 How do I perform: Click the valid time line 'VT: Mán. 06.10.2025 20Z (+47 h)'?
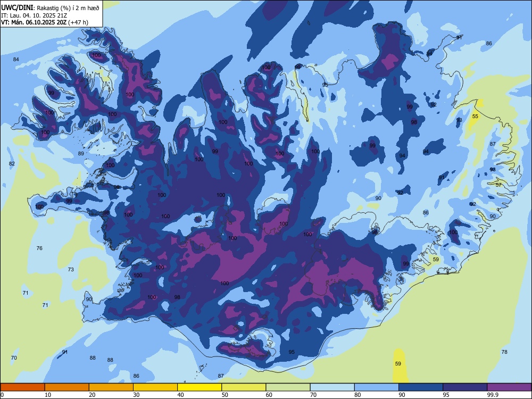point(45,22)
